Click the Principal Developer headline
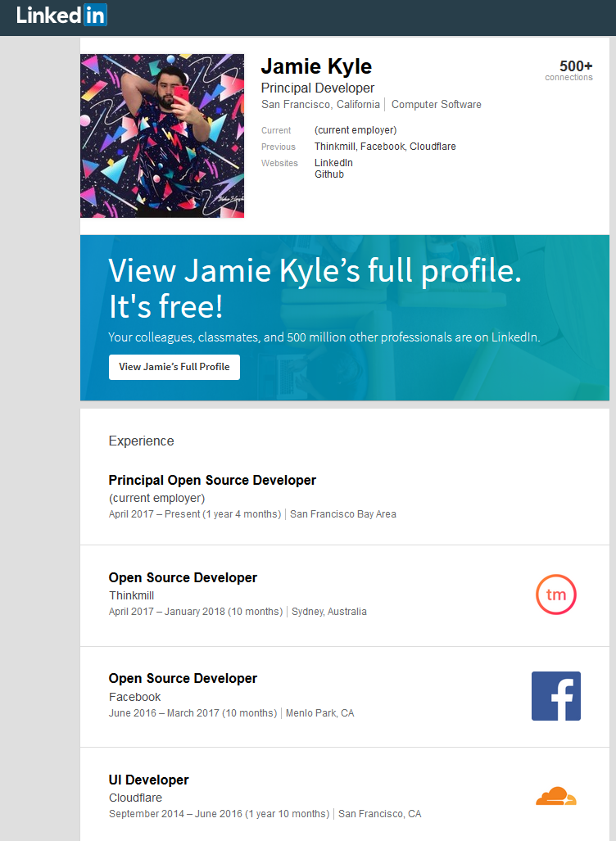This screenshot has width=616, height=841. point(318,88)
